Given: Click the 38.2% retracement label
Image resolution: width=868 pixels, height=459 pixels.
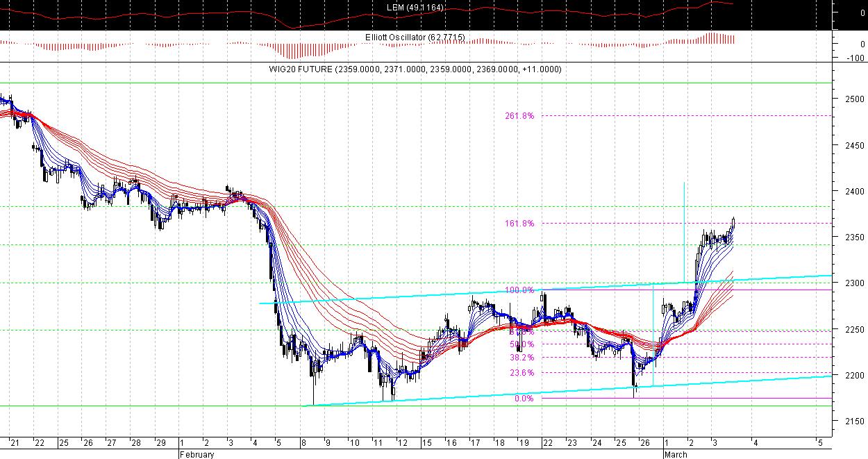Looking at the screenshot, I should (x=521, y=358).
